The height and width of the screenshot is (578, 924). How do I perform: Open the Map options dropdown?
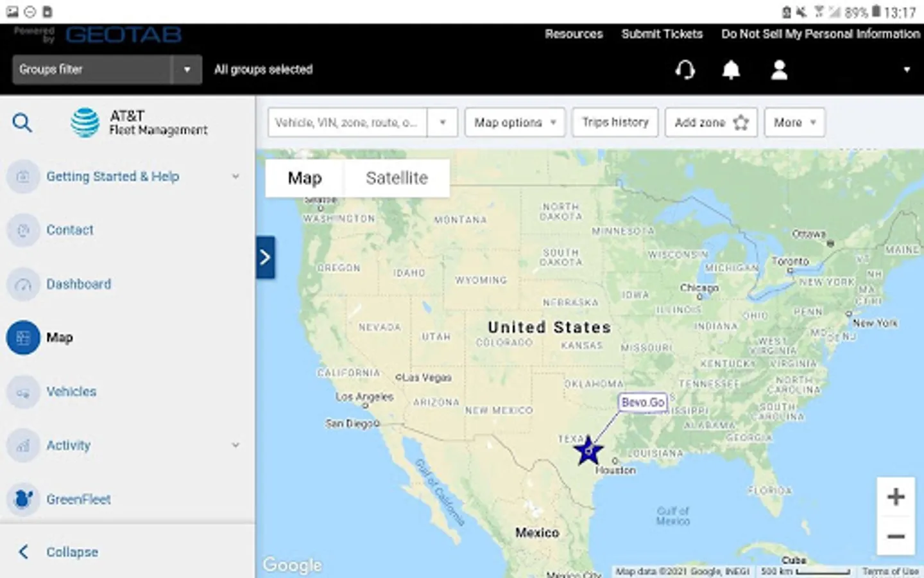click(515, 122)
